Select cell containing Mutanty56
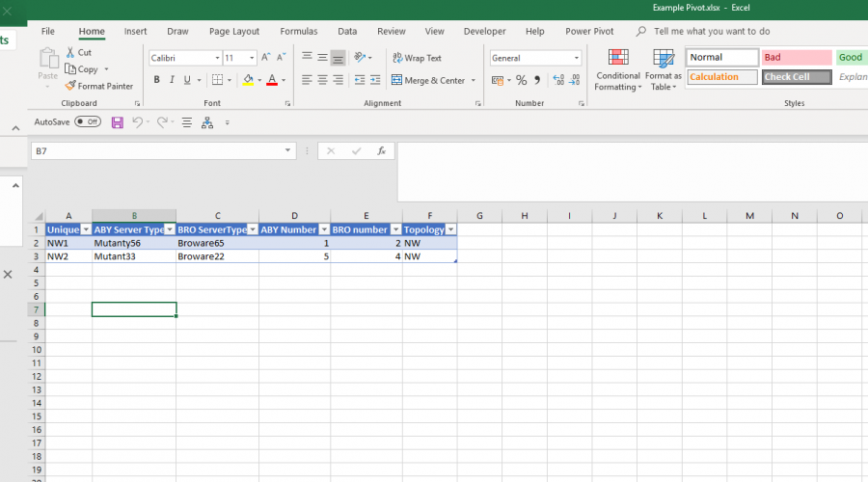This screenshot has height=482, width=868. pyautogui.click(x=134, y=243)
